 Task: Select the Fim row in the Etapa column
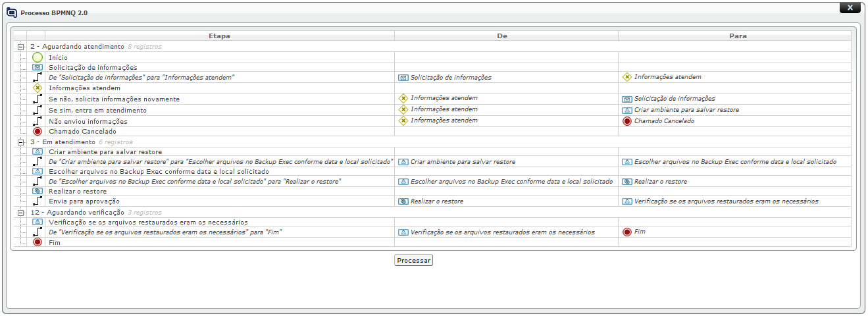point(55,242)
